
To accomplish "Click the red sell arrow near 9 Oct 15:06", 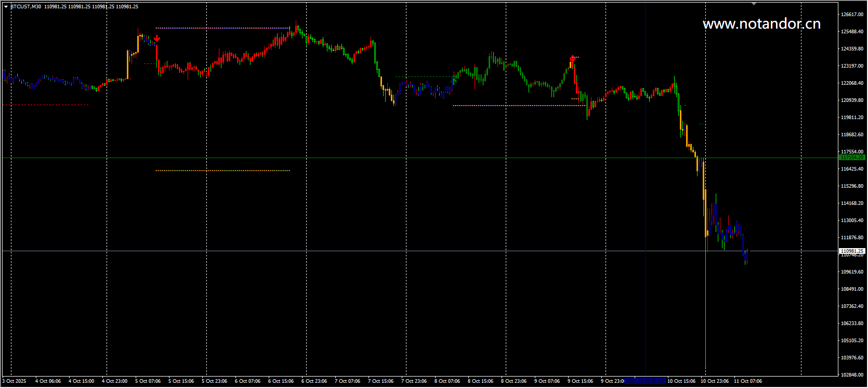I will click(x=573, y=59).
